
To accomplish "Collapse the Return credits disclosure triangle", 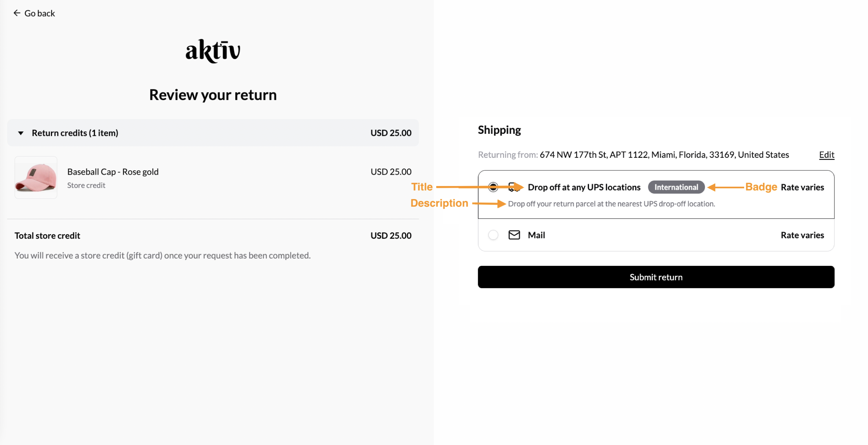I will coord(21,133).
